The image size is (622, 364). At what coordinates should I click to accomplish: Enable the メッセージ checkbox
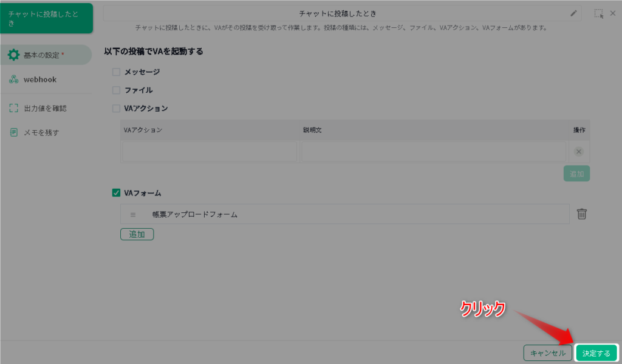tap(116, 72)
